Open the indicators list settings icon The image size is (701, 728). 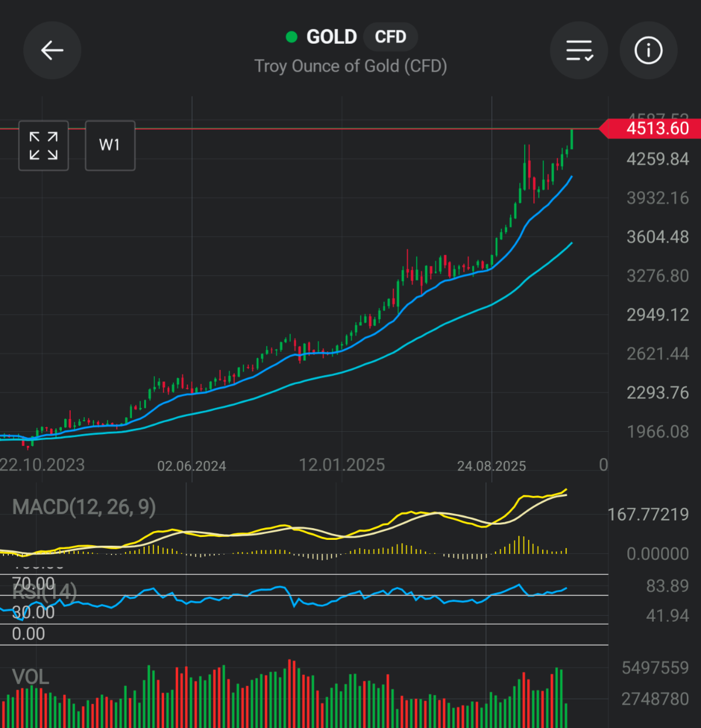579,51
